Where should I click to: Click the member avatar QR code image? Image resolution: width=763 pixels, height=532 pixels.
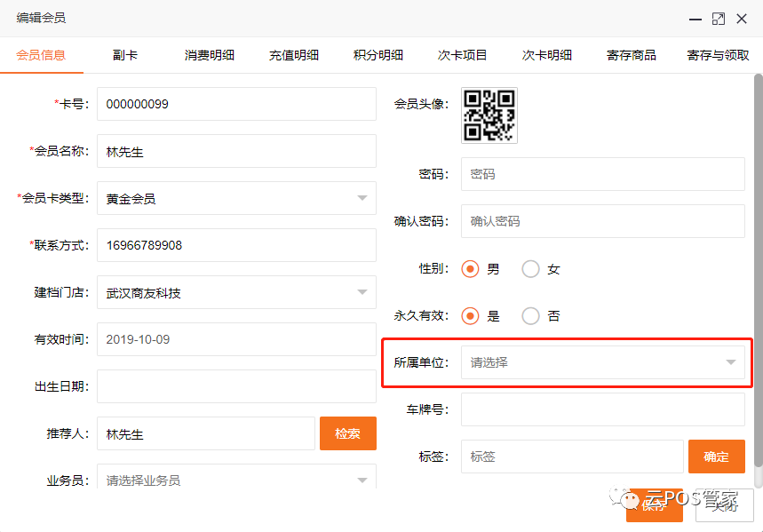489,115
